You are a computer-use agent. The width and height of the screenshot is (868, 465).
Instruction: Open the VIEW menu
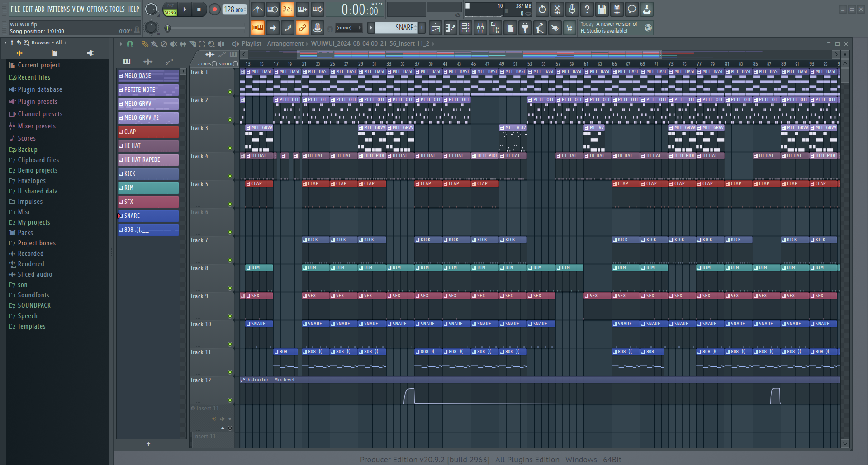78,9
